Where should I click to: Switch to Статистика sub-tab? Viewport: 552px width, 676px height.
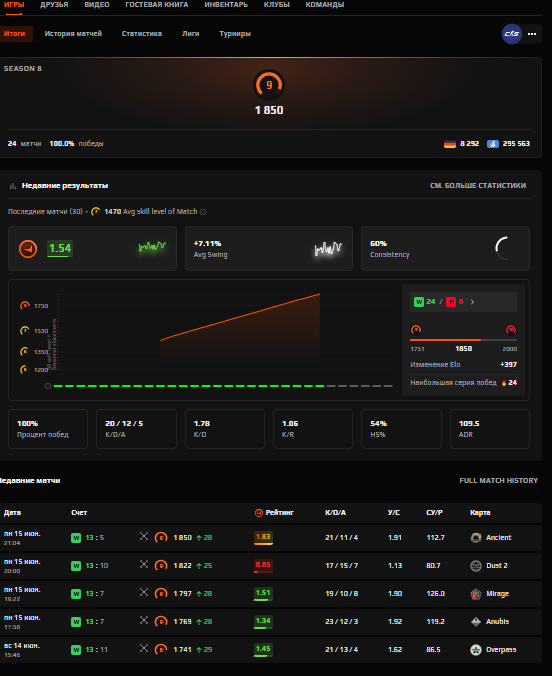(x=142, y=34)
